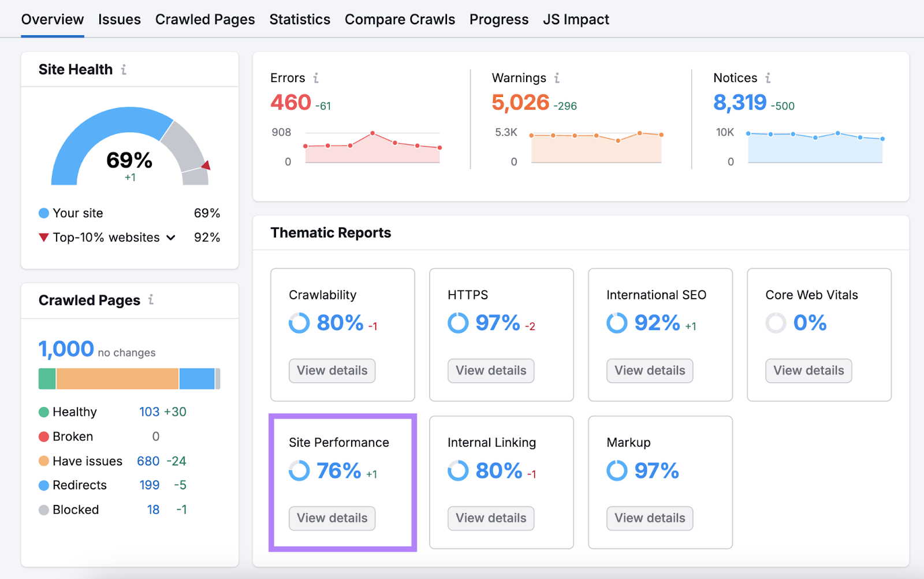924x579 pixels.
Task: Toggle the Healthy pages legend dot
Action: point(43,412)
